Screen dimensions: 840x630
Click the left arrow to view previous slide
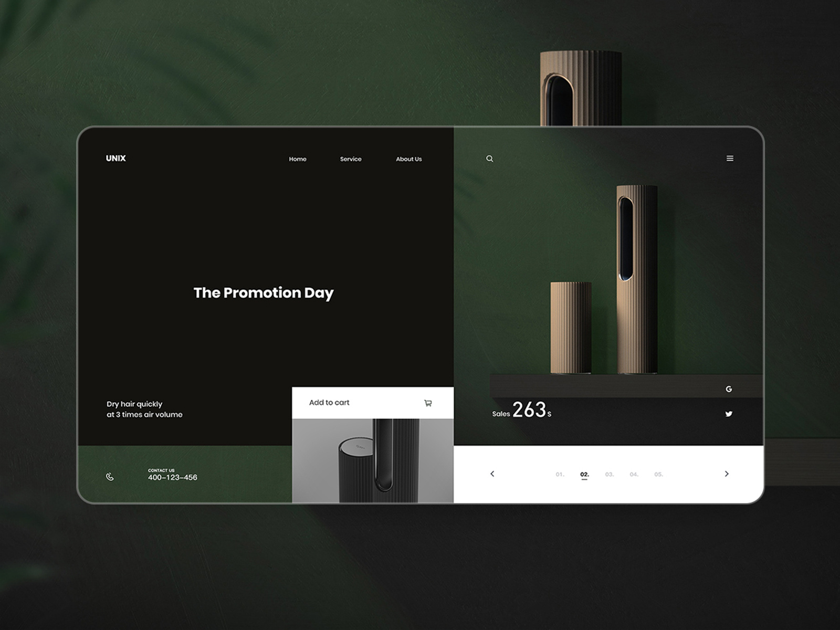tap(492, 474)
